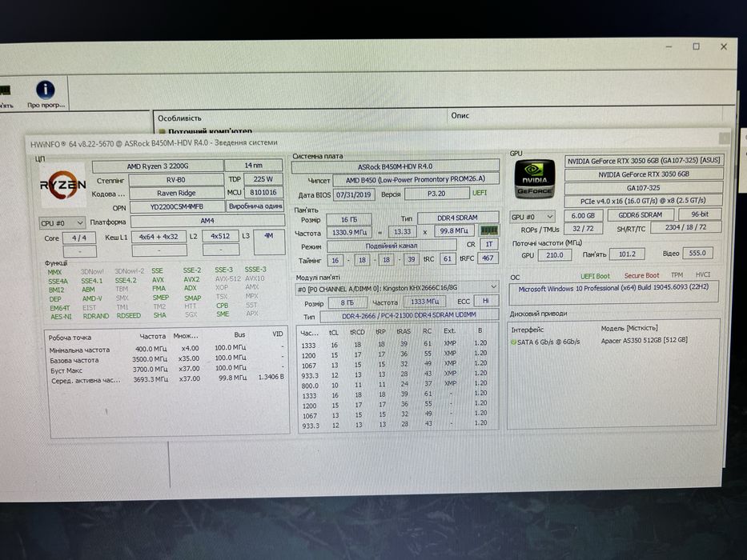The height and width of the screenshot is (560, 747).
Task: Click the OPN value YD2200C5M4MFB
Action: tap(177, 206)
